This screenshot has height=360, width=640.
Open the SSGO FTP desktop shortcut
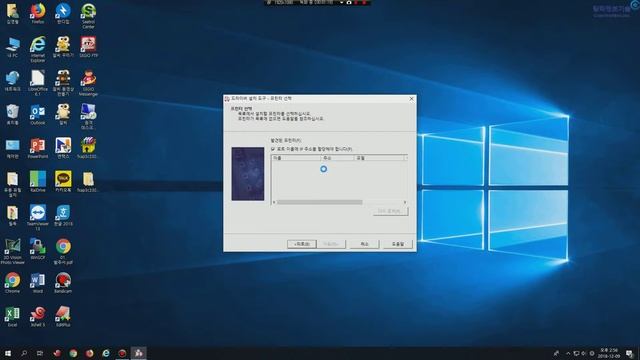point(88,47)
